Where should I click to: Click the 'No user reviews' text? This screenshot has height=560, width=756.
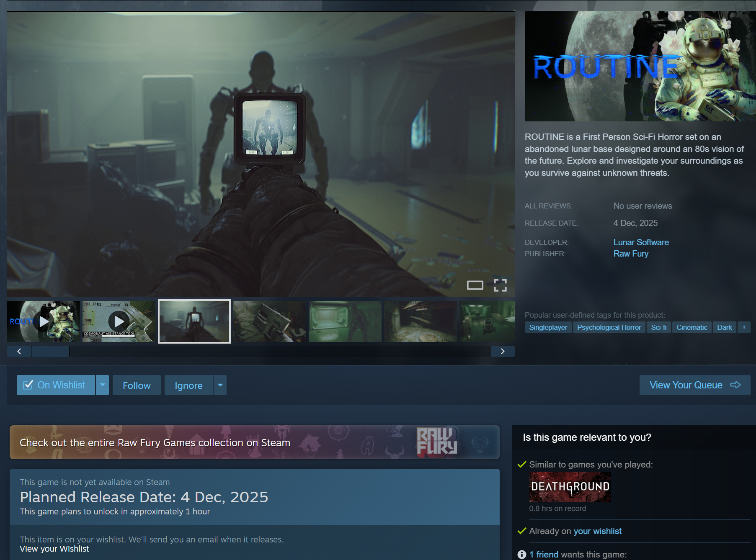(x=642, y=206)
